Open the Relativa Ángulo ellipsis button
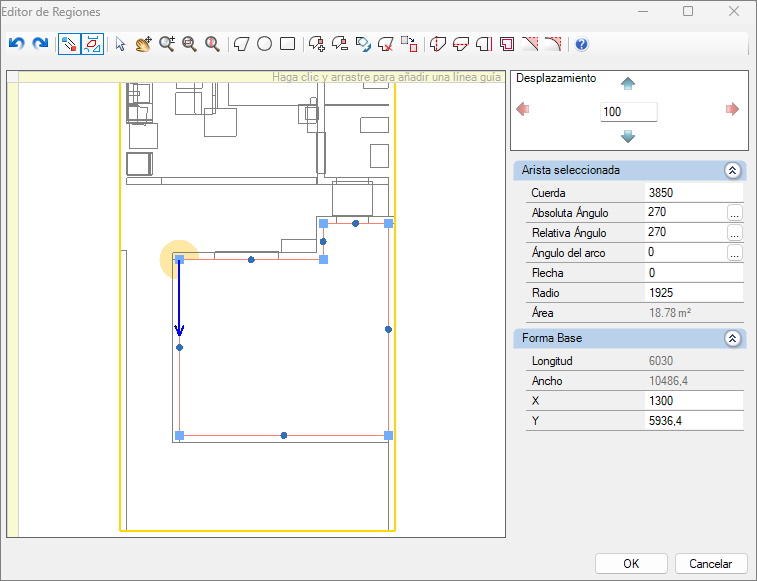 734,233
